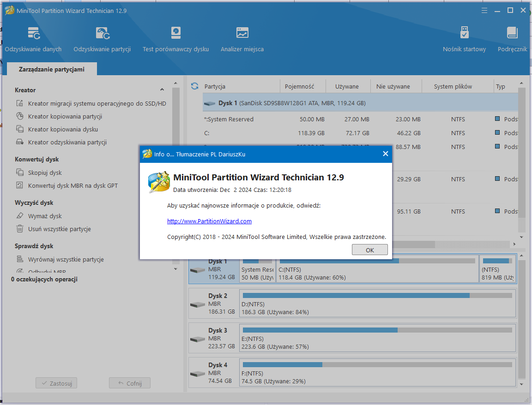
Task: Select the *:System Reserved partition row
Action: click(x=360, y=119)
